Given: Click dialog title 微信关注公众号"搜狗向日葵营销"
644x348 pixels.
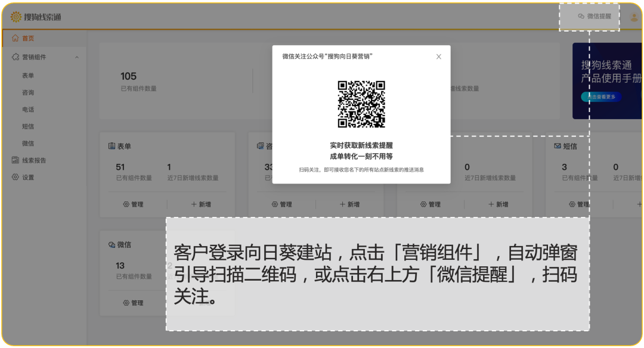Looking at the screenshot, I should pyautogui.click(x=327, y=57).
